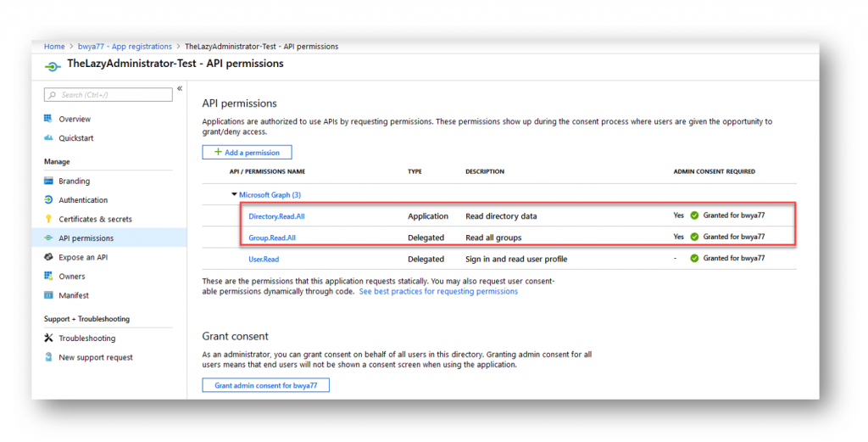Click Grant admin consent for bwya77
The height and width of the screenshot is (442, 868).
click(x=265, y=385)
